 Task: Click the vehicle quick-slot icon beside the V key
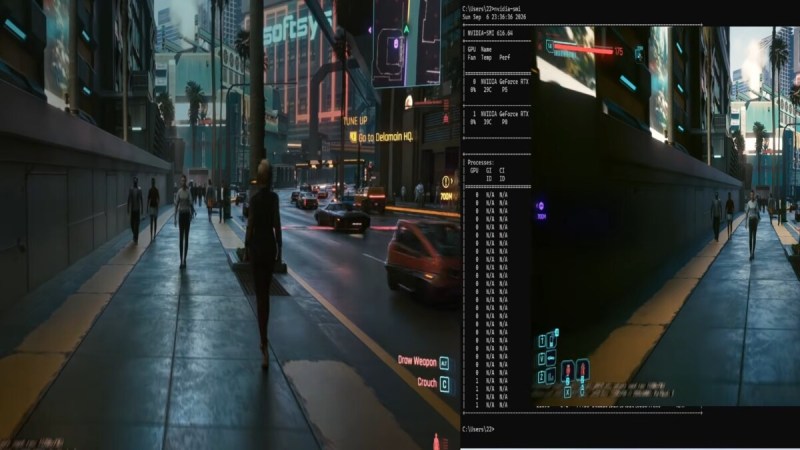pyautogui.click(x=552, y=359)
